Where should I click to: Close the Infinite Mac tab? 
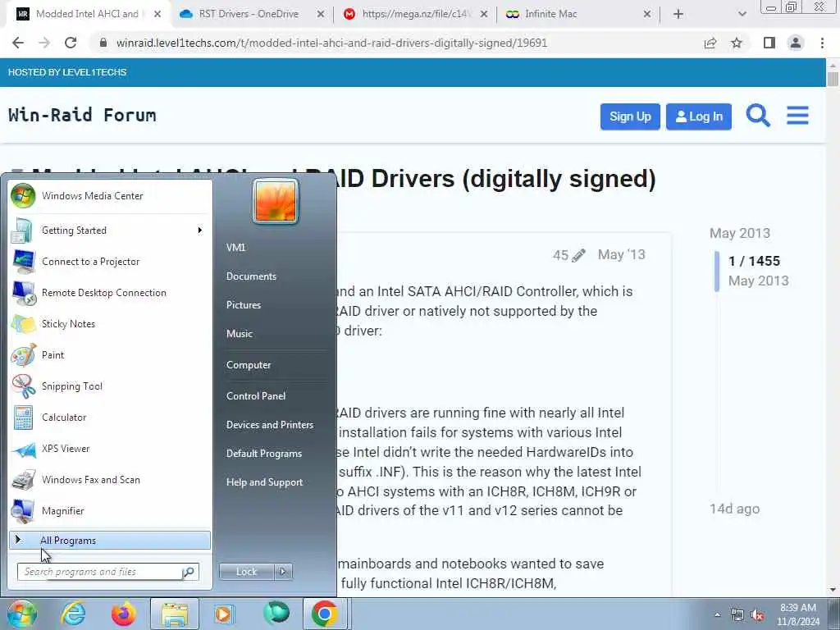click(x=646, y=15)
